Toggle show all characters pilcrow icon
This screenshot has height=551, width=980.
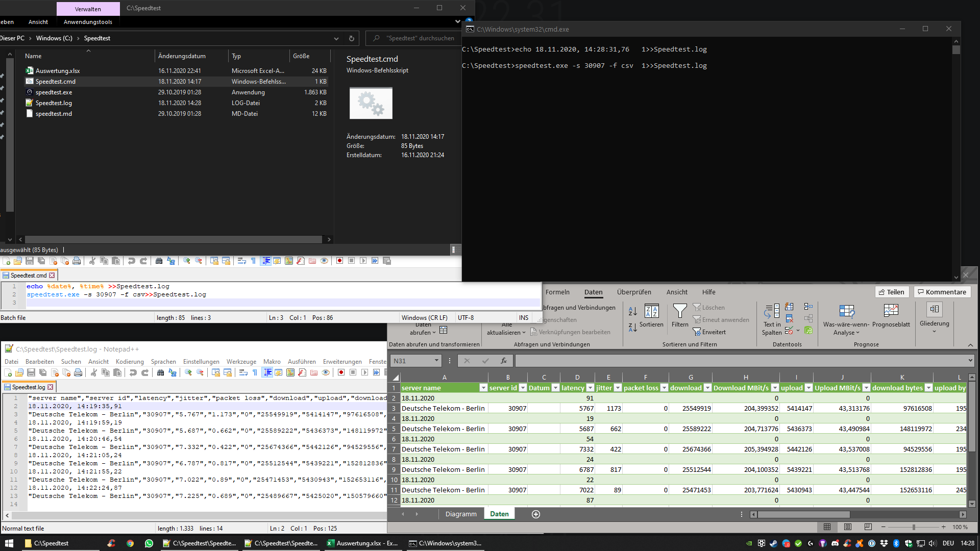pyautogui.click(x=255, y=373)
